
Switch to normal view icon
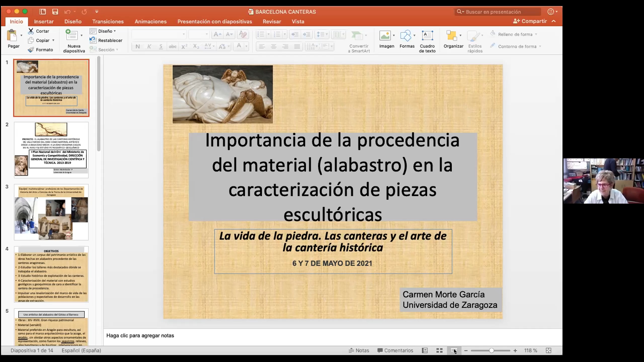tap(425, 350)
